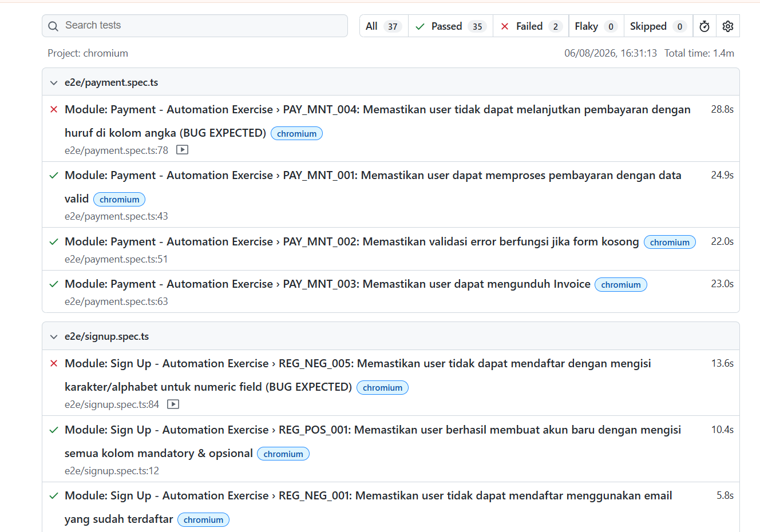This screenshot has width=760, height=532.
Task: Click the e2e/signup.spec.ts:12 location text
Action: tap(112, 471)
